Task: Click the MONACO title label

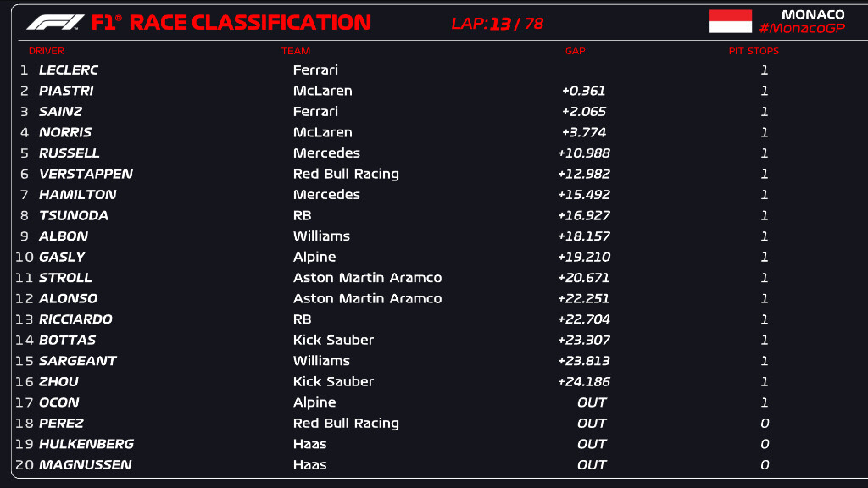Action: 812,14
